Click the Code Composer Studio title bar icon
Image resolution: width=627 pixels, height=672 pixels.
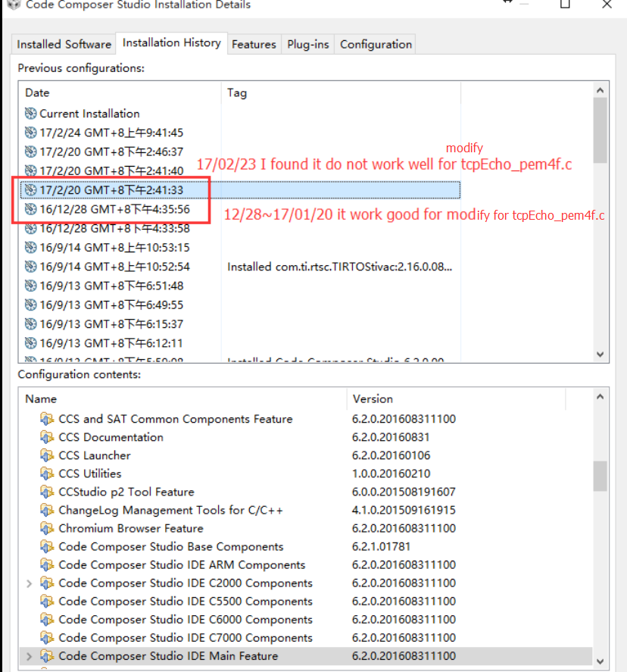click(11, 5)
